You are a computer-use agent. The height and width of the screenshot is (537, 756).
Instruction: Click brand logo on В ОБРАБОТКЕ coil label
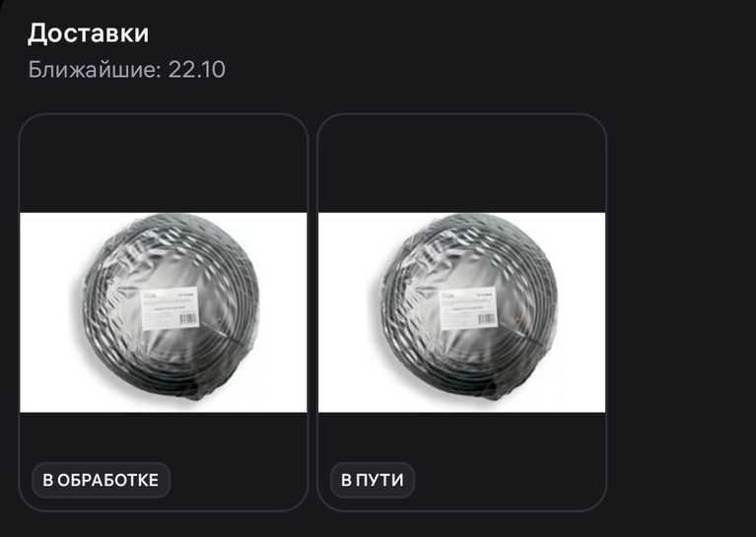click(151, 294)
